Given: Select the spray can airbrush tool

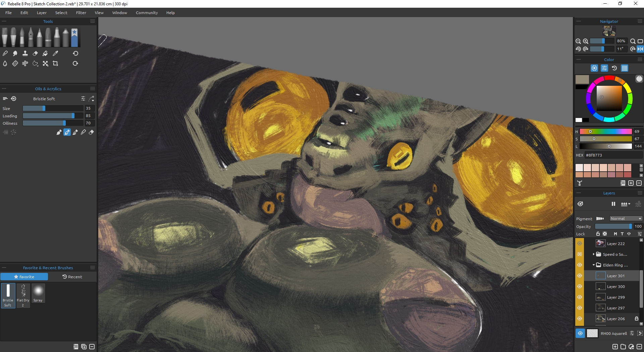Looking at the screenshot, I should (66, 37).
